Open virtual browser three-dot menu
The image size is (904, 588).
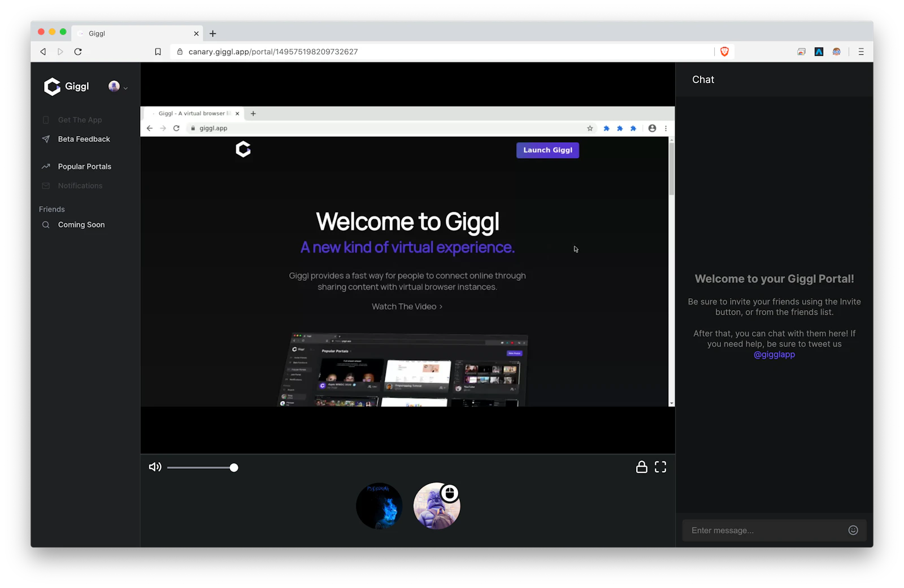[x=666, y=128]
